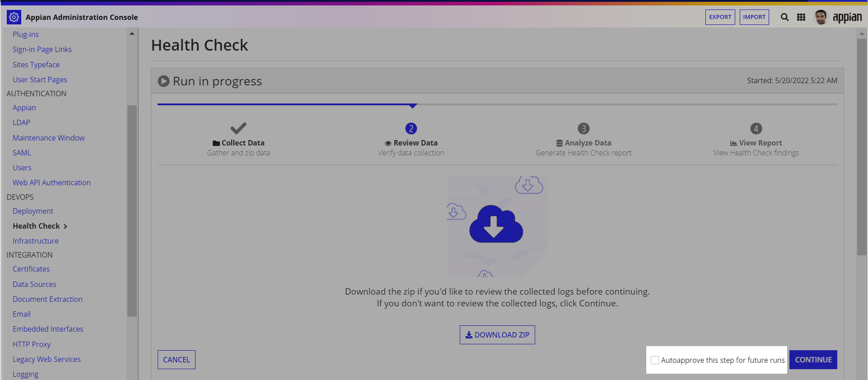Open the Deployment page
The height and width of the screenshot is (380, 868).
coord(33,211)
